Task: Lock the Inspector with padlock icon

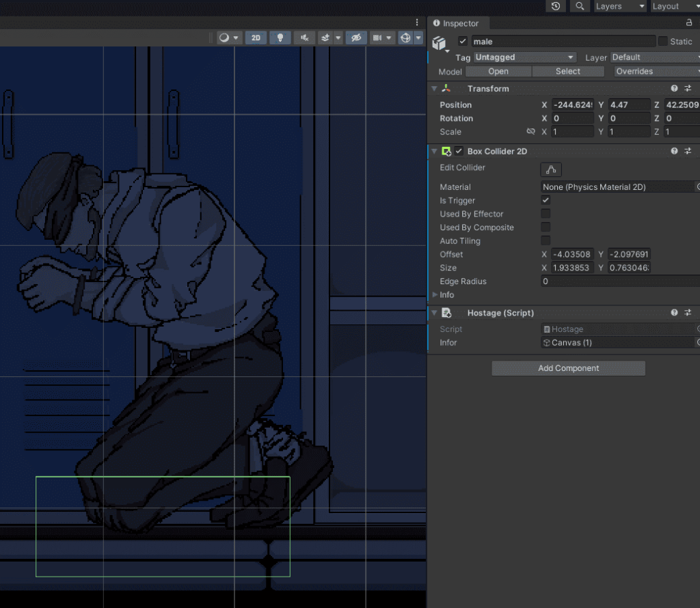Action: click(x=689, y=23)
